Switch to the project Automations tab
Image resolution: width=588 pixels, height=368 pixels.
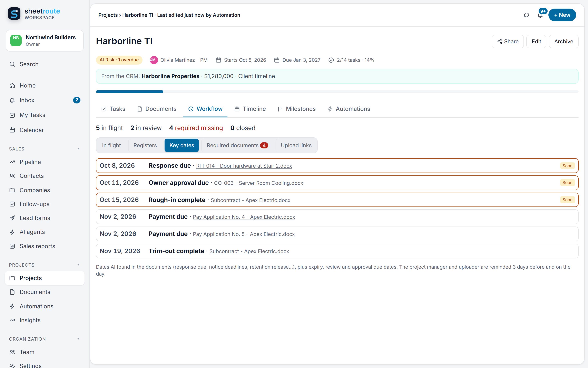[x=349, y=109]
